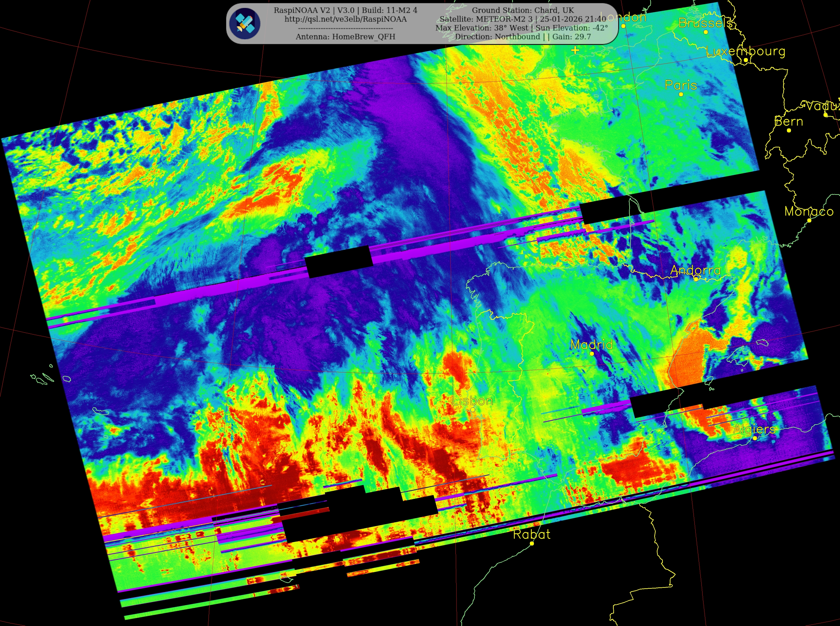Click the Madrid city dot marker
The width and height of the screenshot is (840, 626).
(592, 354)
